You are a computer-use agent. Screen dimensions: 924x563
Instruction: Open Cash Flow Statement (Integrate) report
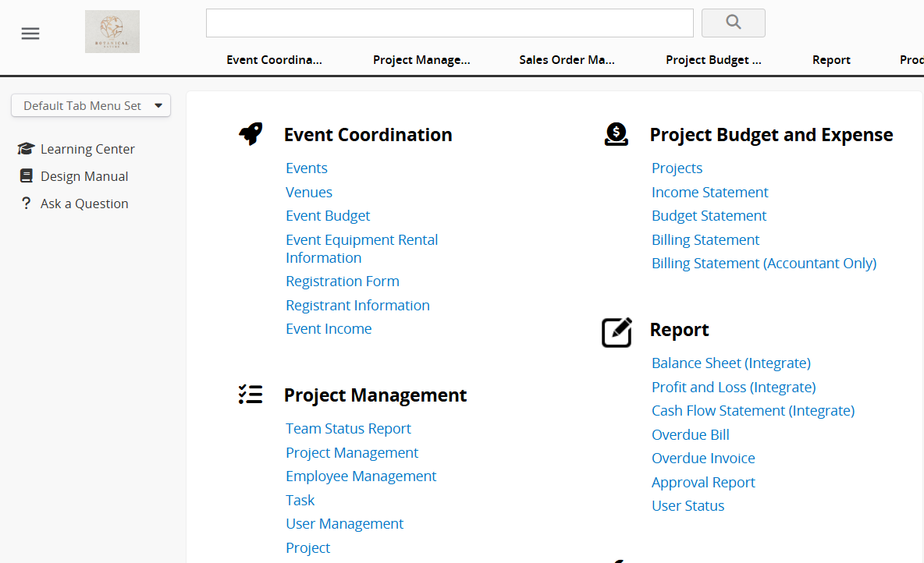click(x=753, y=410)
